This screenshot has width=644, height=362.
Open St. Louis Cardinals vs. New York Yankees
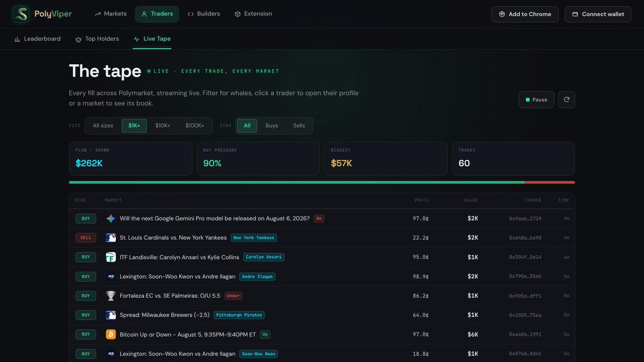click(173, 238)
